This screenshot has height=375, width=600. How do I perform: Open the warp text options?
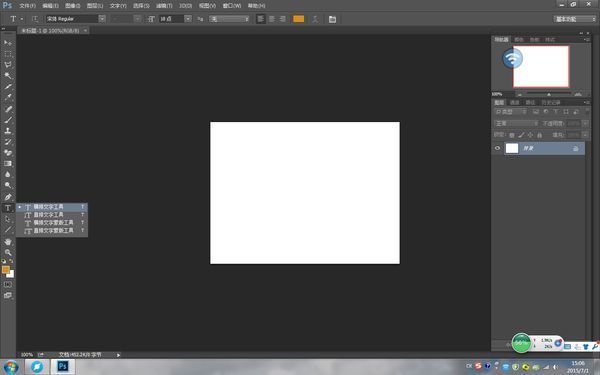pos(315,19)
